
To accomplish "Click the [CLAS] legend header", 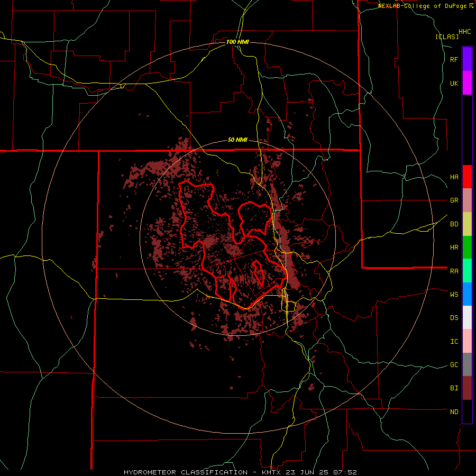I will (x=447, y=36).
